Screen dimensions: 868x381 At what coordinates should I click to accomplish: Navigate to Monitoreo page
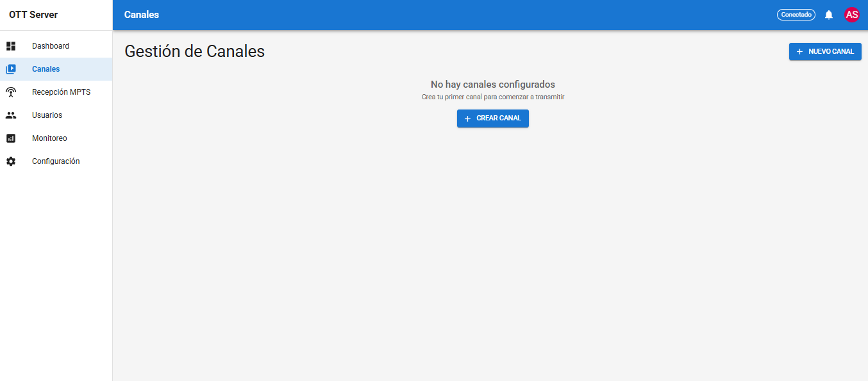56,138
